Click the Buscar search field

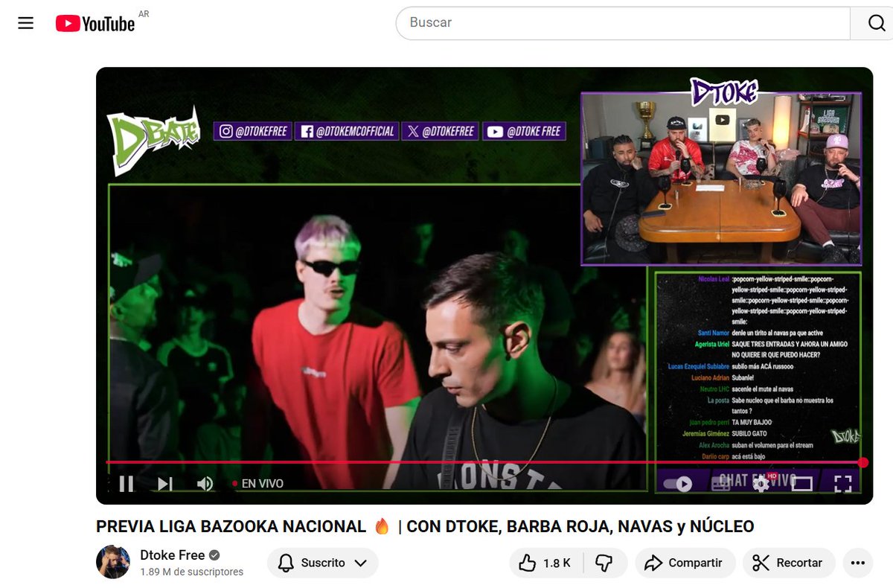(623, 23)
